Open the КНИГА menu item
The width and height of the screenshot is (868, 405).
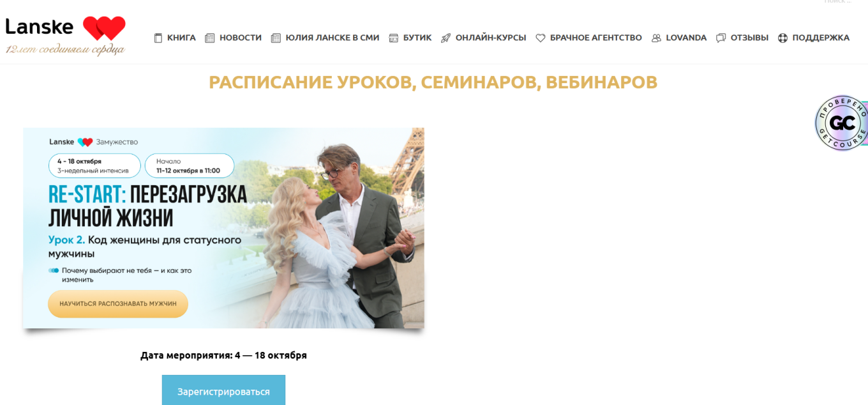[181, 38]
